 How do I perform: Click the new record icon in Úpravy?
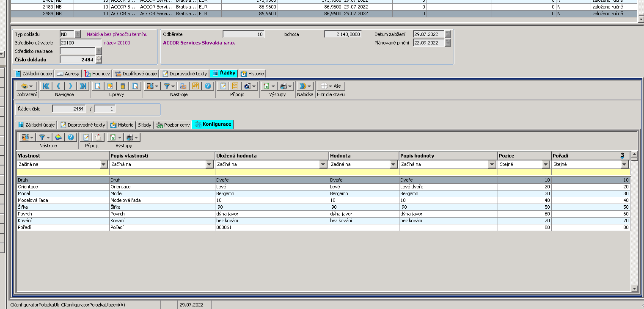(x=98, y=86)
